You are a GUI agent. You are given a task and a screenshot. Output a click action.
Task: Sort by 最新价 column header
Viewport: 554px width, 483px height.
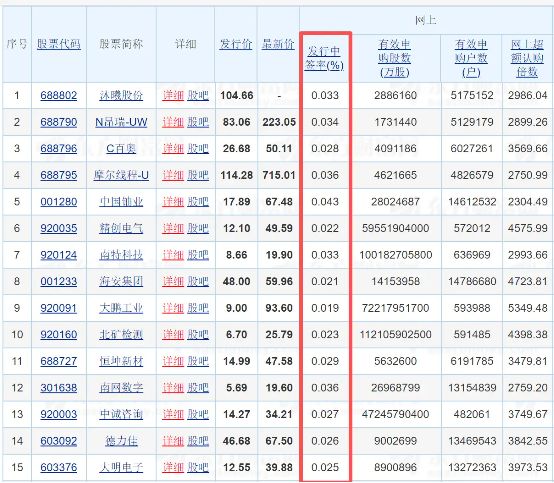tap(278, 45)
